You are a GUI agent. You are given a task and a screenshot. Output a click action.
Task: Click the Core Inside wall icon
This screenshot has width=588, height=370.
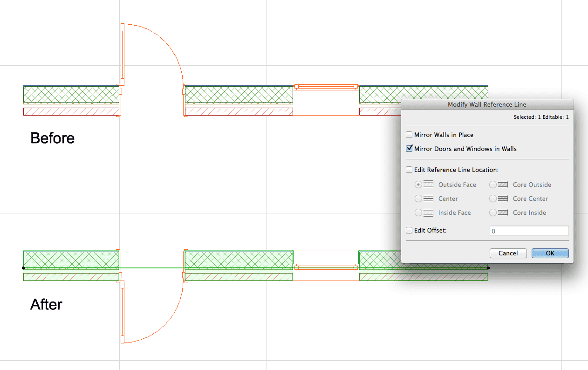coord(503,212)
